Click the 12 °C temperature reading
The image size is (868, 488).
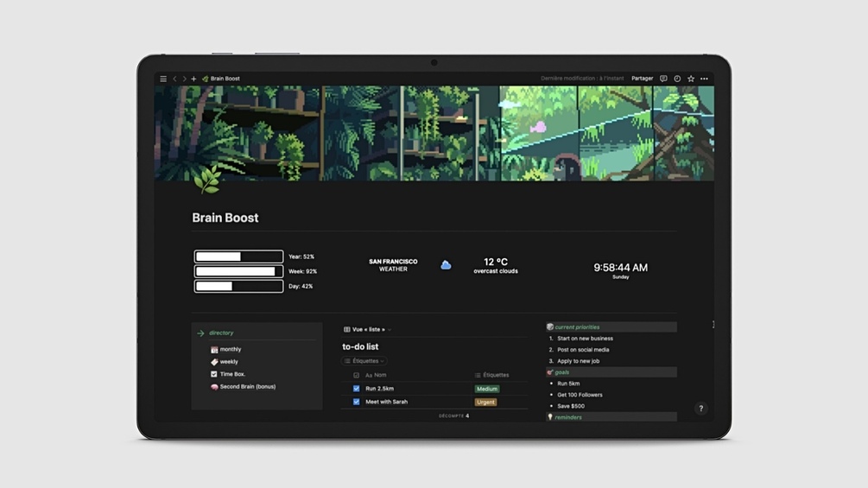coord(496,262)
